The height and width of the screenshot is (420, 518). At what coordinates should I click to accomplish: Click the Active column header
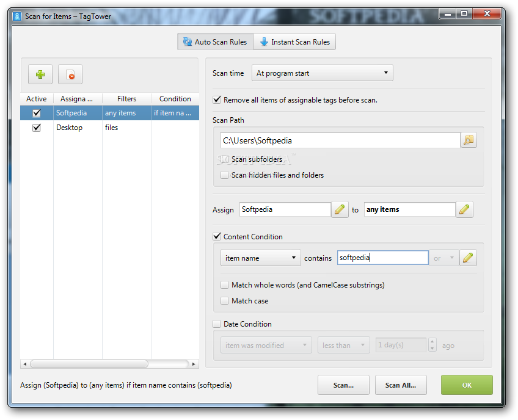point(36,99)
